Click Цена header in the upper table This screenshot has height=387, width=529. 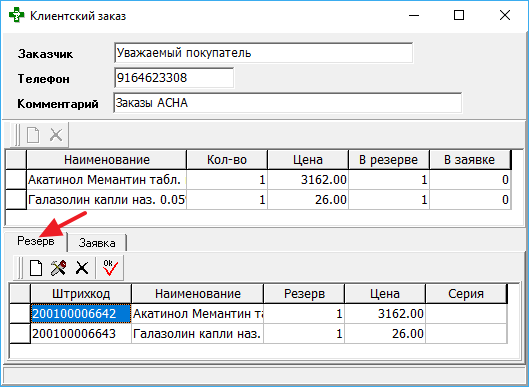pos(308,160)
